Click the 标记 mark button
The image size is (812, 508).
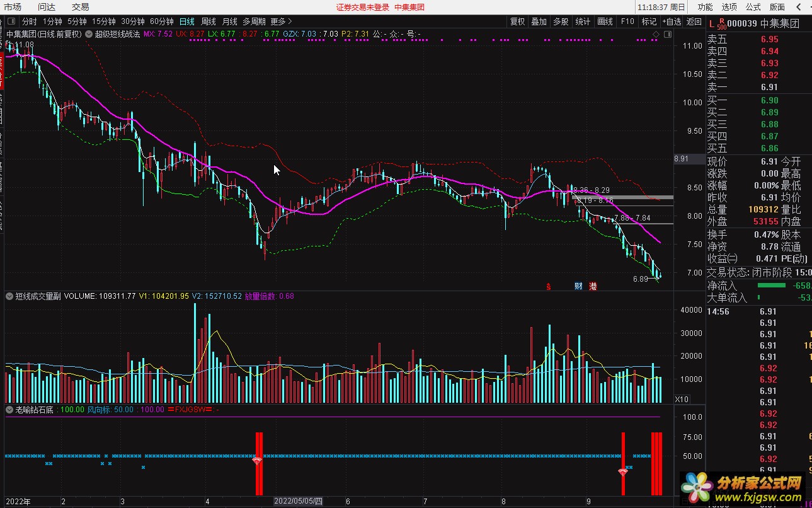click(649, 21)
